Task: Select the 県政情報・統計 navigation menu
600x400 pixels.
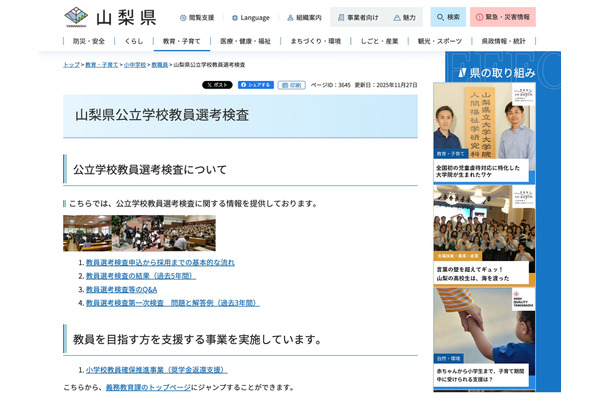Action: coord(503,41)
